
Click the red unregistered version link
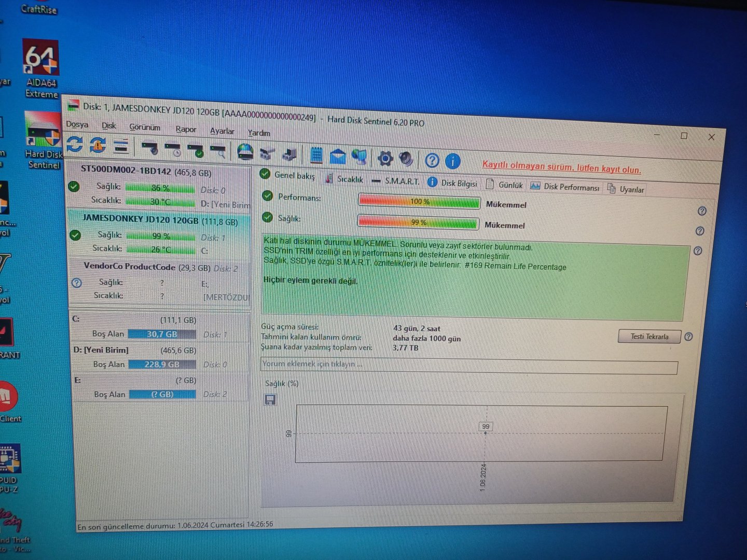(561, 167)
